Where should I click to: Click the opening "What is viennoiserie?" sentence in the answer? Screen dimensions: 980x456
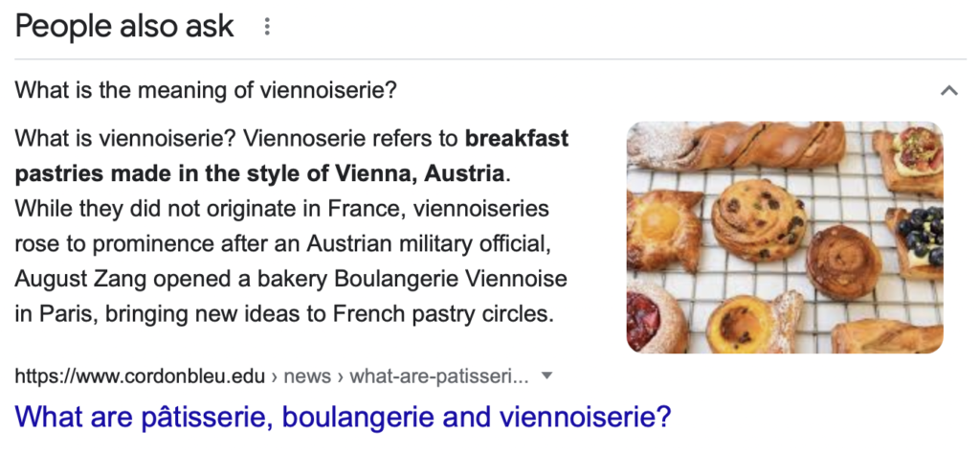tap(124, 139)
